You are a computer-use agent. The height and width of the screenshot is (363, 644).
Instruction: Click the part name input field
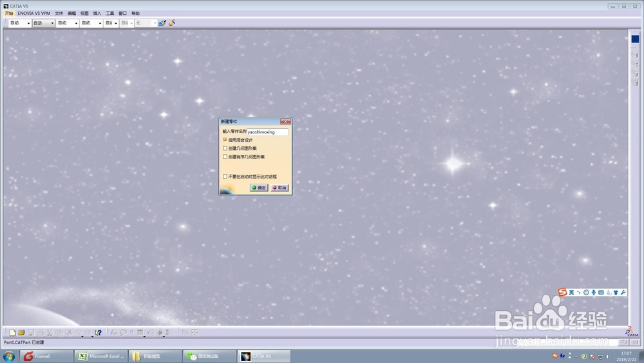coord(267,132)
